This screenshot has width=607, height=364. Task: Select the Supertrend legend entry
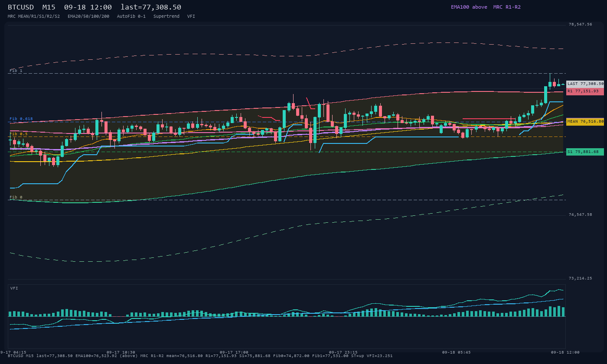(166, 16)
